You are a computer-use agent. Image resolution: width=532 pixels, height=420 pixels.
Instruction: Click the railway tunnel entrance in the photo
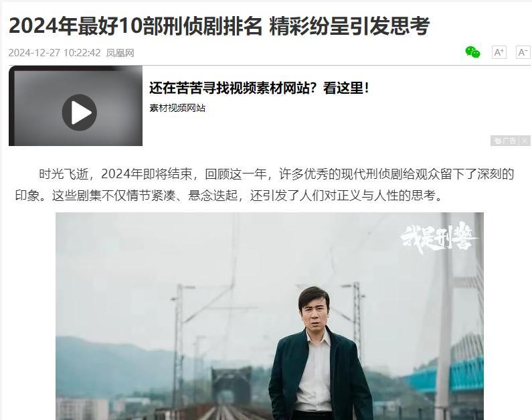click(x=232, y=385)
